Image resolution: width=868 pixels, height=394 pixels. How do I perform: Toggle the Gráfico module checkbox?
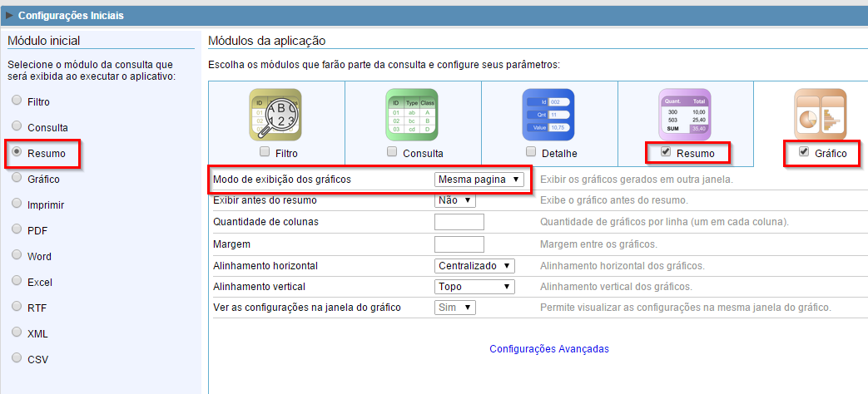[803, 152]
